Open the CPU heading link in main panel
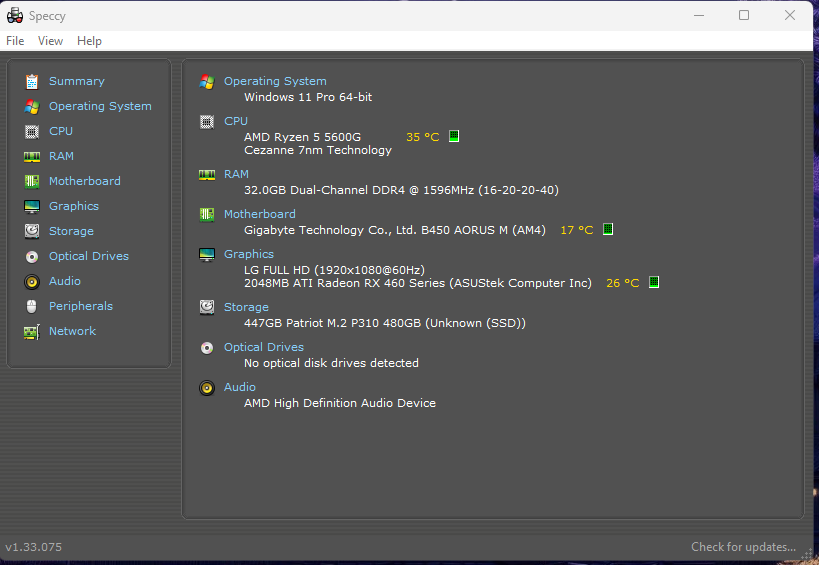Viewport: 819px width, 565px height. pyautogui.click(x=236, y=122)
